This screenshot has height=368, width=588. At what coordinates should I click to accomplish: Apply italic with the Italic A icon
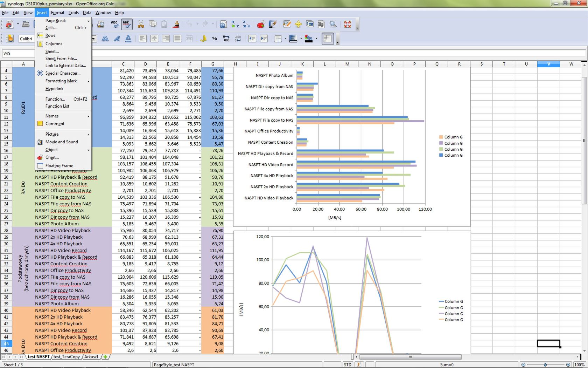pyautogui.click(x=117, y=39)
